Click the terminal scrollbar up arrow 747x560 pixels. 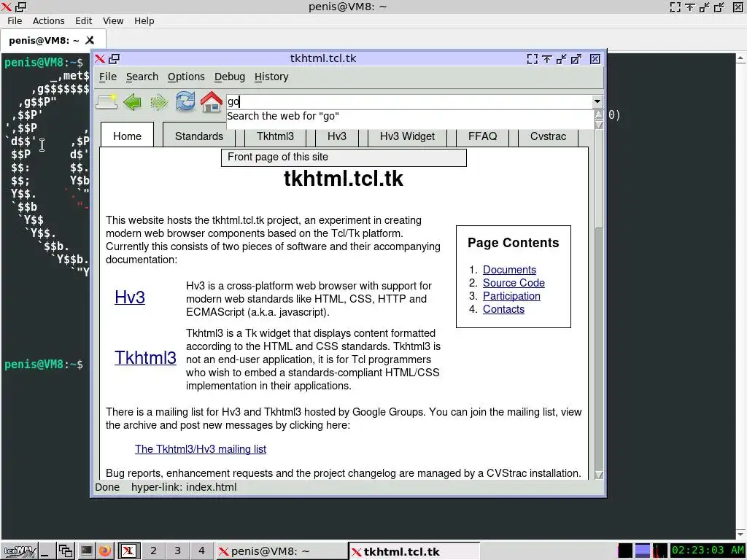tap(740, 58)
